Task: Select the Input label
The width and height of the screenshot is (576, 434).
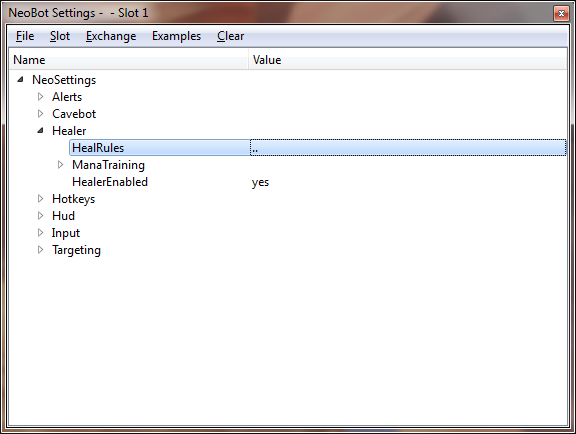Action: [66, 233]
